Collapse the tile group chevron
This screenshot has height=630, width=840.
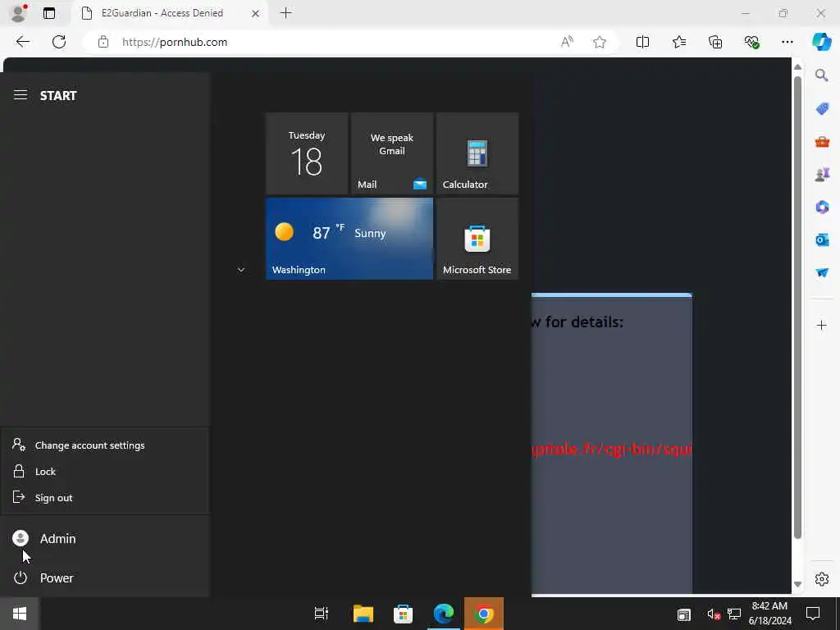tap(241, 269)
